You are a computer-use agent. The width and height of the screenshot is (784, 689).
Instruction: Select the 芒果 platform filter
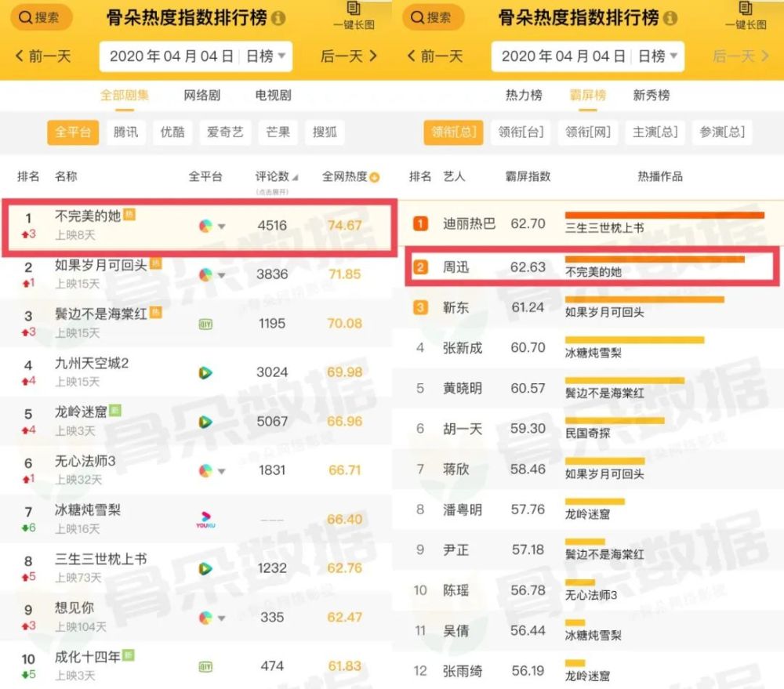click(278, 132)
